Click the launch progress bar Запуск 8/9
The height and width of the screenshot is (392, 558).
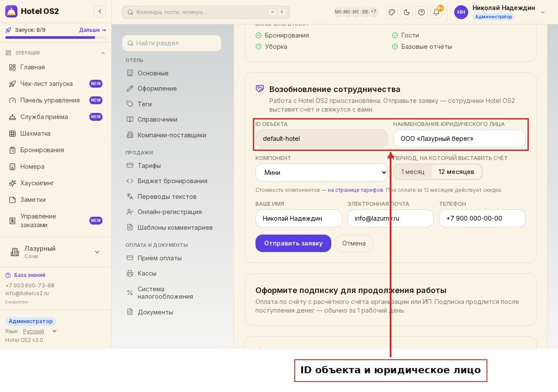tap(55, 37)
